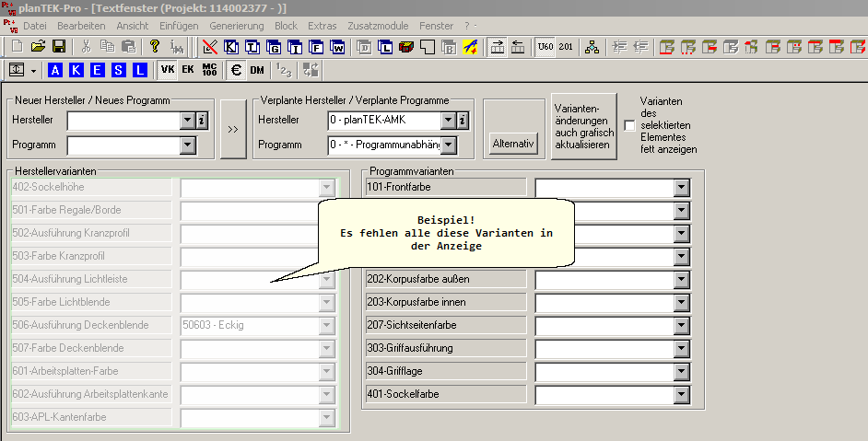Click the '>>' transfer button

click(x=232, y=130)
